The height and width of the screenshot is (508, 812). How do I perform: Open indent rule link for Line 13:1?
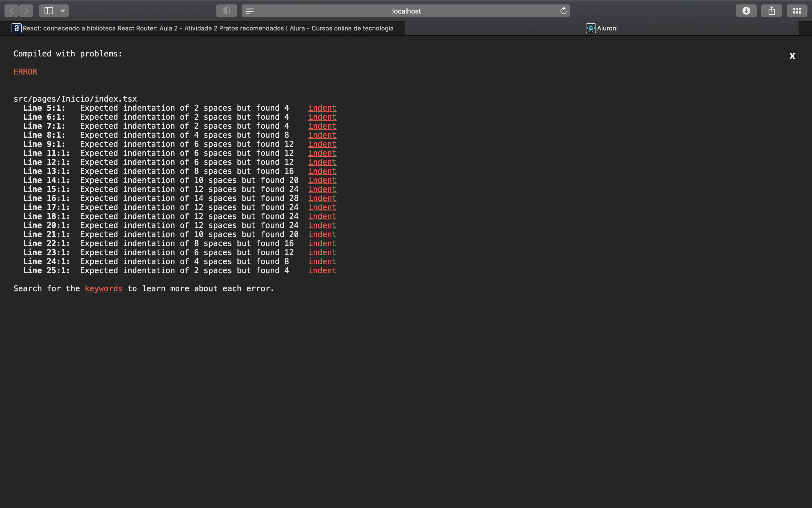pyautogui.click(x=322, y=171)
